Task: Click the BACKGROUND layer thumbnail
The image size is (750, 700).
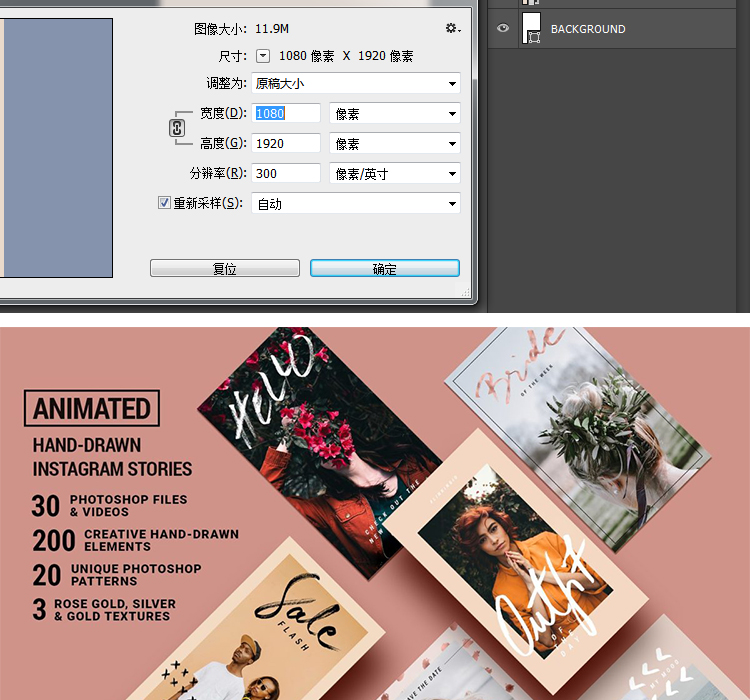Action: [x=532, y=27]
